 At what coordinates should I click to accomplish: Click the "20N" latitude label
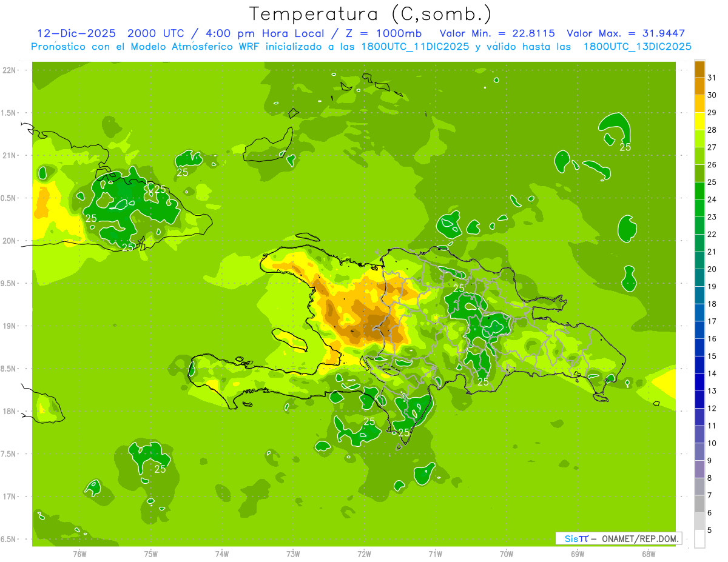click(9, 241)
